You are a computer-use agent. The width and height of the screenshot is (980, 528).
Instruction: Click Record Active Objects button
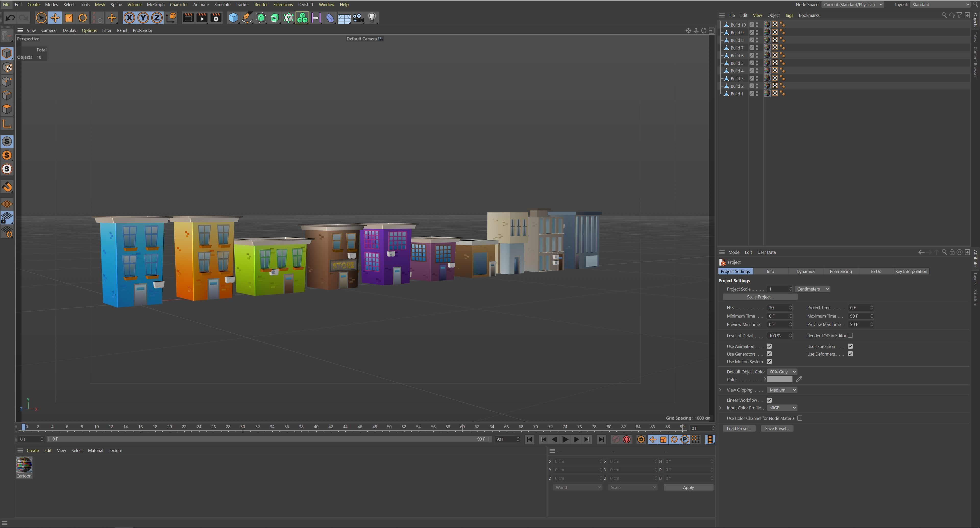(616, 439)
